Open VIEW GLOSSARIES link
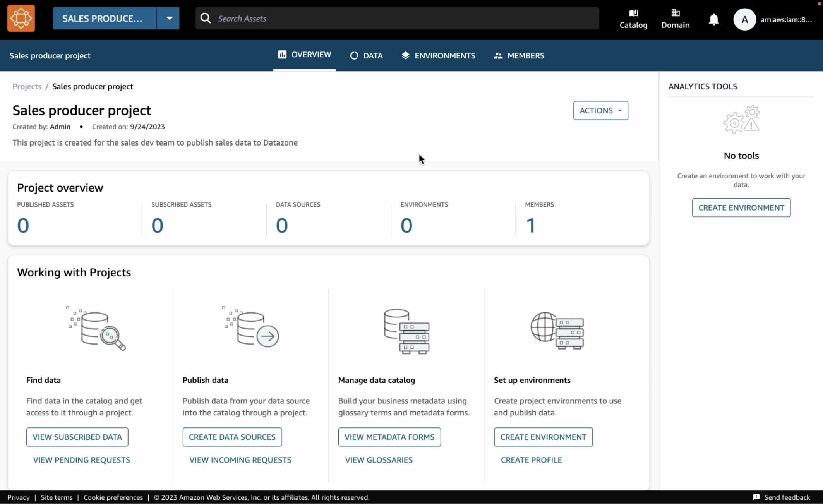823x504 pixels. click(379, 460)
